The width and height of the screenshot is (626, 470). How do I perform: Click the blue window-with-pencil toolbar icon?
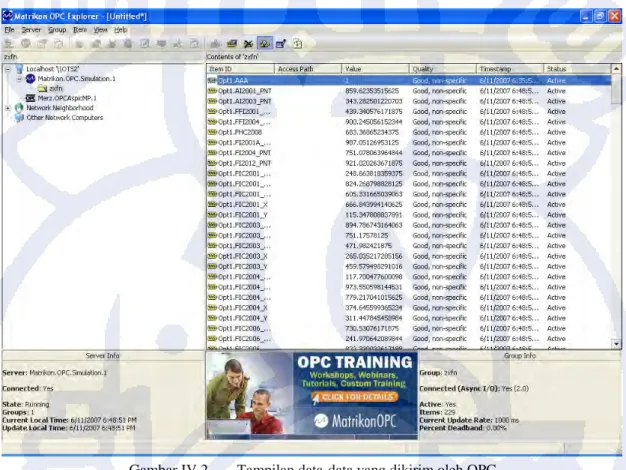pos(281,44)
